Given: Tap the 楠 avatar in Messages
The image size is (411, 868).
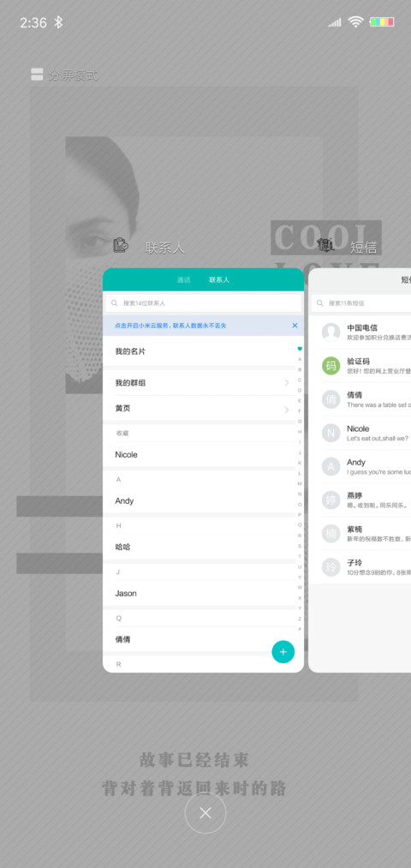Looking at the screenshot, I should point(331,534).
